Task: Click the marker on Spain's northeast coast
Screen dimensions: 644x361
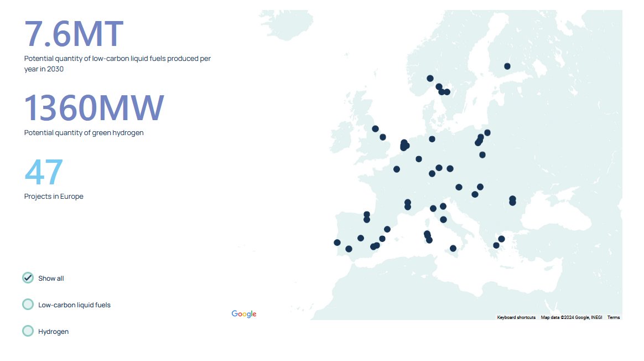Action: (387, 229)
